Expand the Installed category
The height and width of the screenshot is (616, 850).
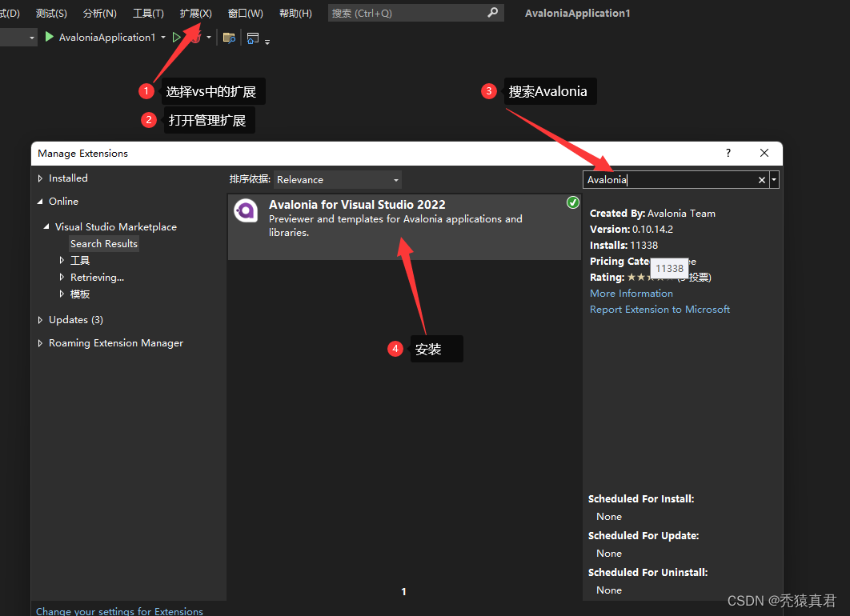[40, 178]
